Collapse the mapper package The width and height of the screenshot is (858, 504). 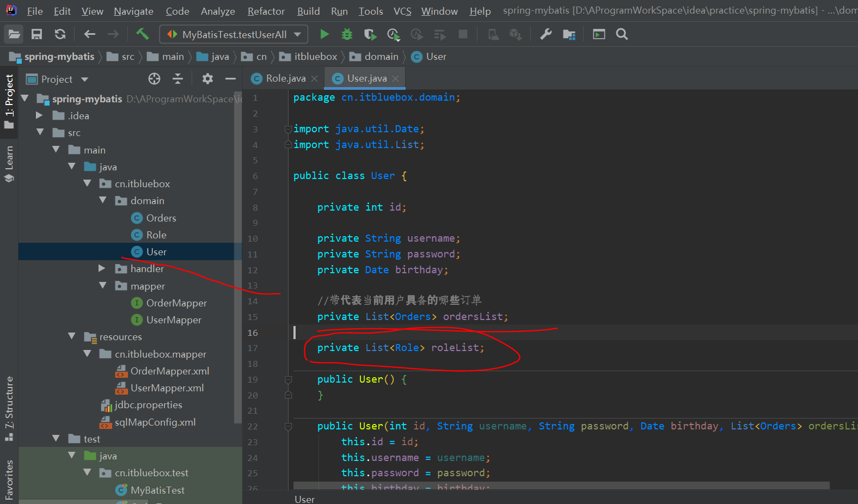[103, 285]
